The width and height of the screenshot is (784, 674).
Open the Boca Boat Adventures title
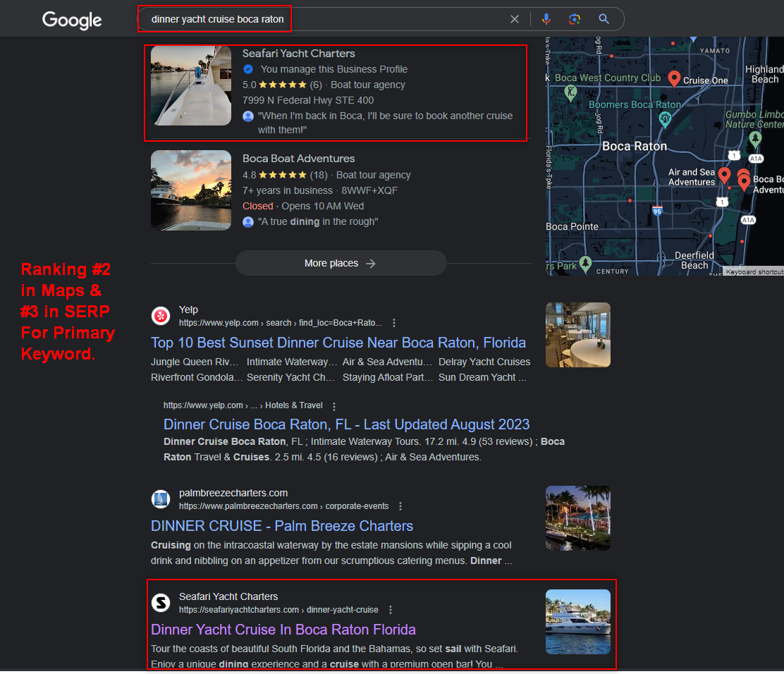[298, 159]
